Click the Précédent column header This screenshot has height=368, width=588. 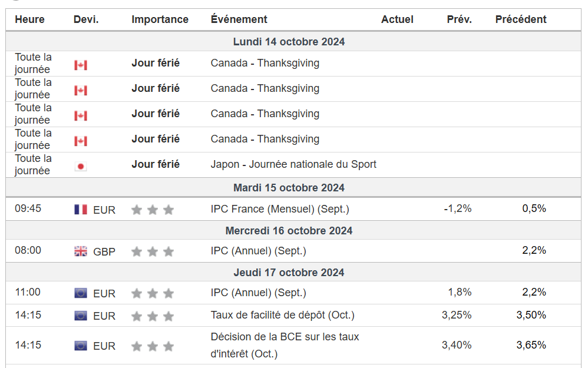(520, 19)
